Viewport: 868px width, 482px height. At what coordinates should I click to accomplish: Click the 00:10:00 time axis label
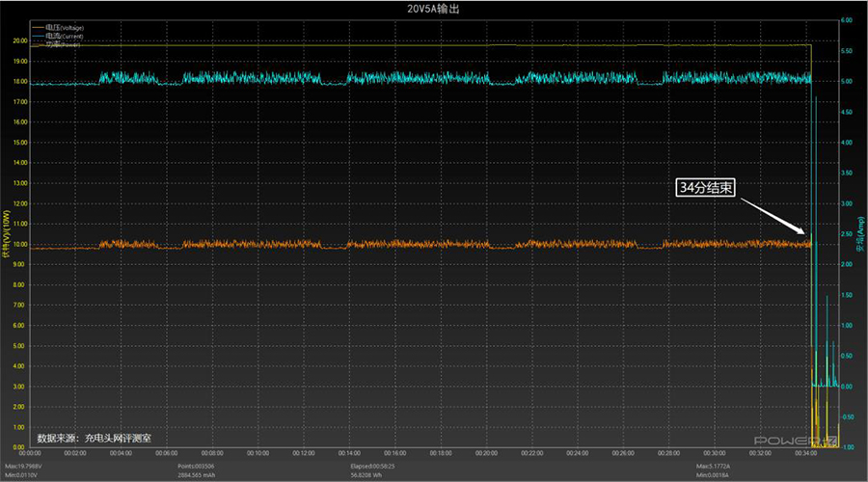coord(258,453)
